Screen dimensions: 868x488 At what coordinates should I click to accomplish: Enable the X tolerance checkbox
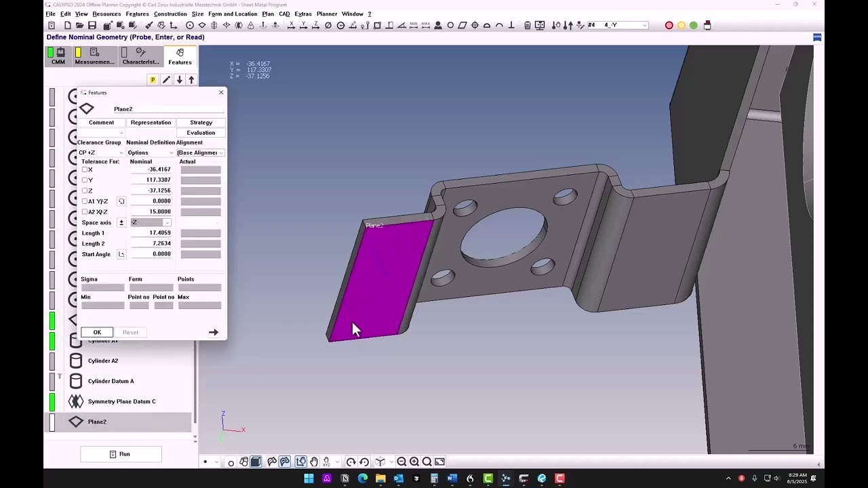85,169
